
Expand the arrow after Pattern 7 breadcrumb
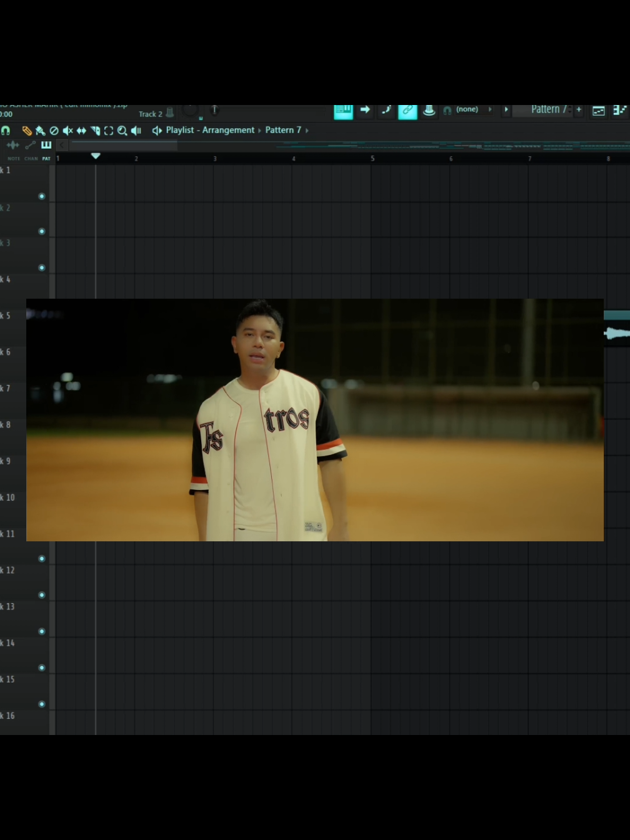[x=307, y=131]
